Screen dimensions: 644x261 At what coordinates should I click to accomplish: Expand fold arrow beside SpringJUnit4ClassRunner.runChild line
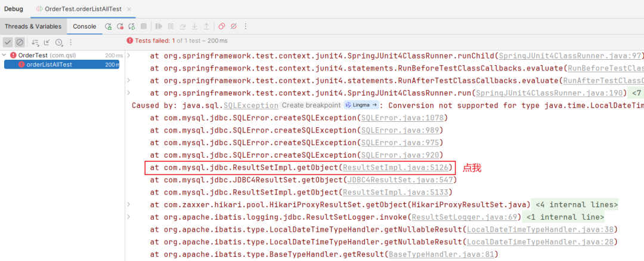point(129,56)
